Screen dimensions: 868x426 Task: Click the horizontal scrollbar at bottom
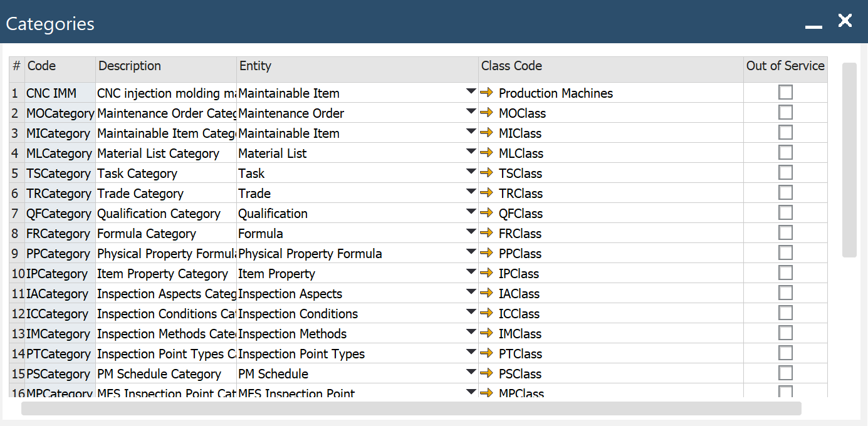click(x=411, y=408)
